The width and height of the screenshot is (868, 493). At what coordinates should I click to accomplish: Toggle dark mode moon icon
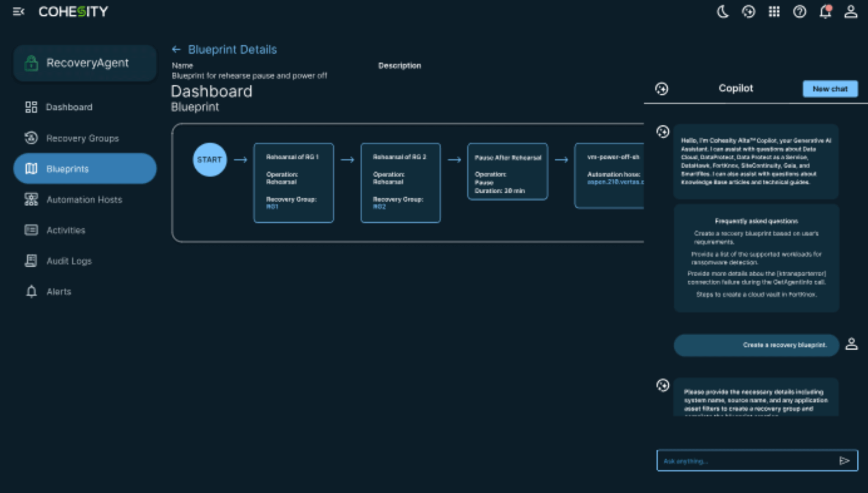click(x=723, y=12)
